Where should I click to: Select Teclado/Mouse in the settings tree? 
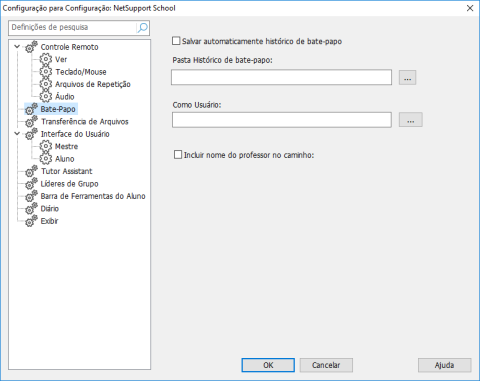81,72
